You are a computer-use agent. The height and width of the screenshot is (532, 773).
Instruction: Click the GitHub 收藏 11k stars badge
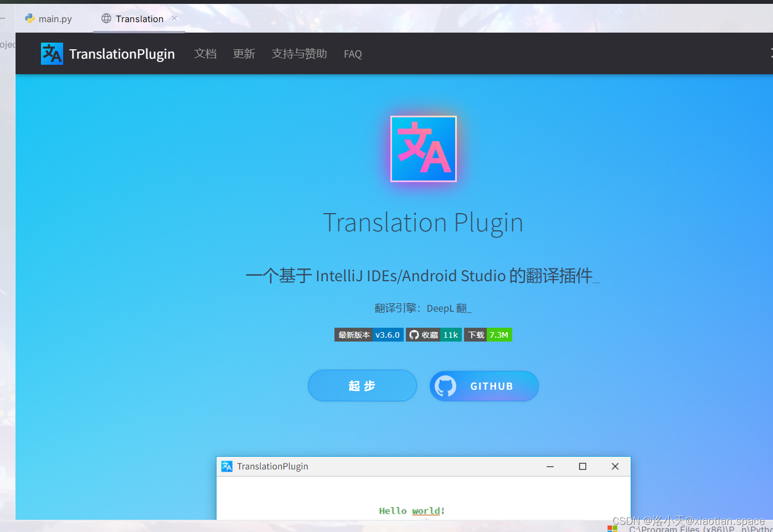pos(434,335)
